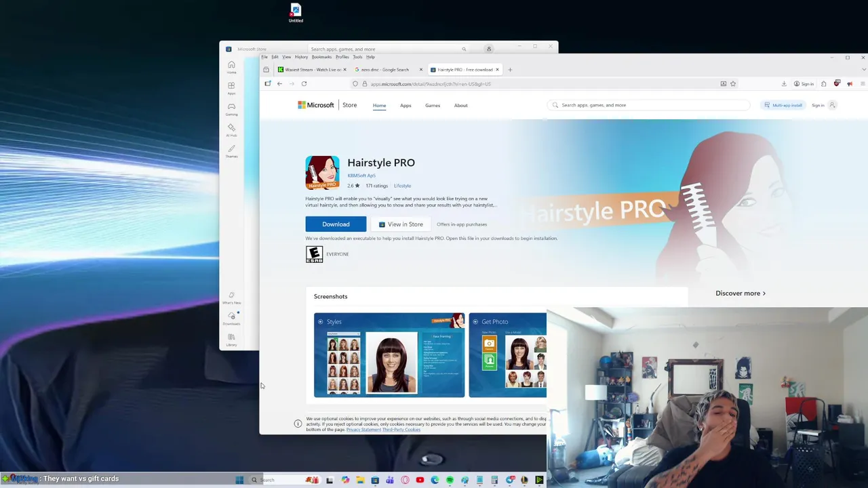The width and height of the screenshot is (868, 488).
Task: Click the Microsoft logo on the page
Action: tap(316, 105)
